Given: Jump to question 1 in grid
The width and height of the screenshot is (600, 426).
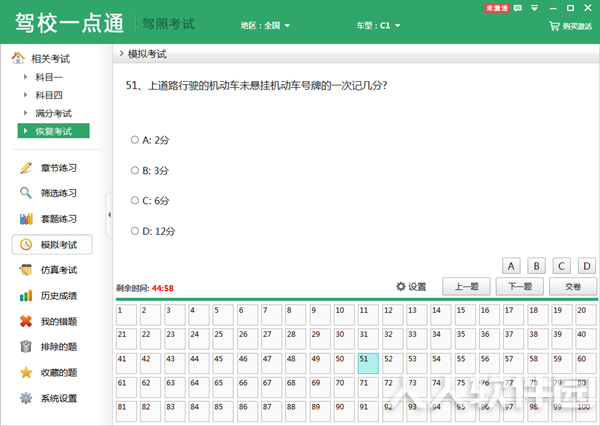Looking at the screenshot, I should (x=126, y=315).
